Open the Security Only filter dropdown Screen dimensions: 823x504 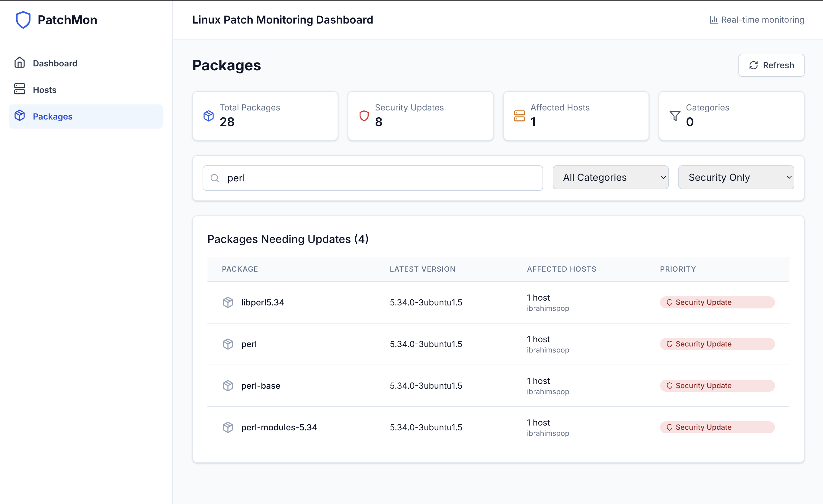(x=736, y=177)
